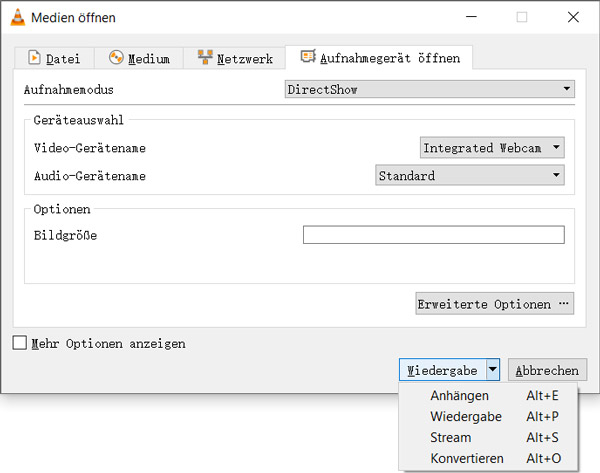Choose Wiedergabe in the dropdown menu
The height and width of the screenshot is (473, 600).
click(488, 416)
